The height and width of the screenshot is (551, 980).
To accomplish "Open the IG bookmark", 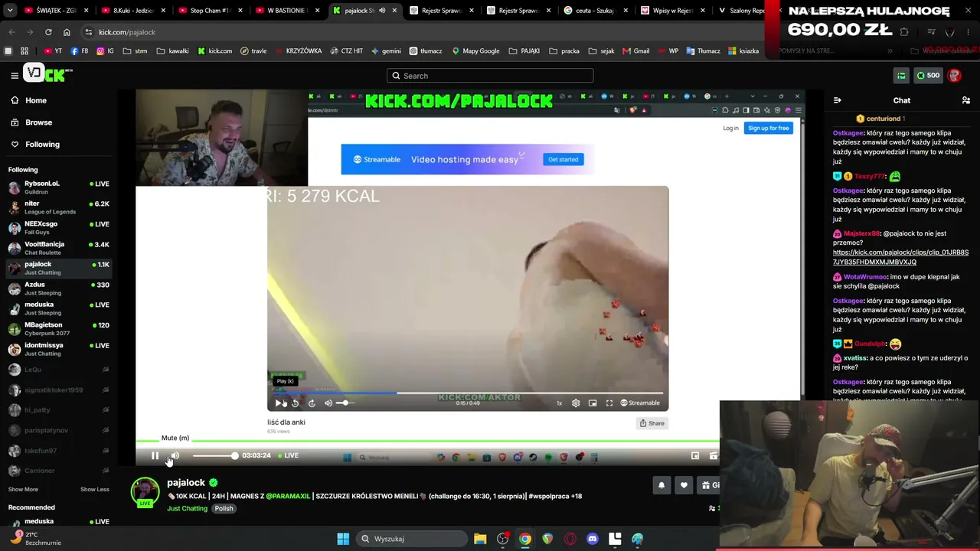I will [105, 51].
